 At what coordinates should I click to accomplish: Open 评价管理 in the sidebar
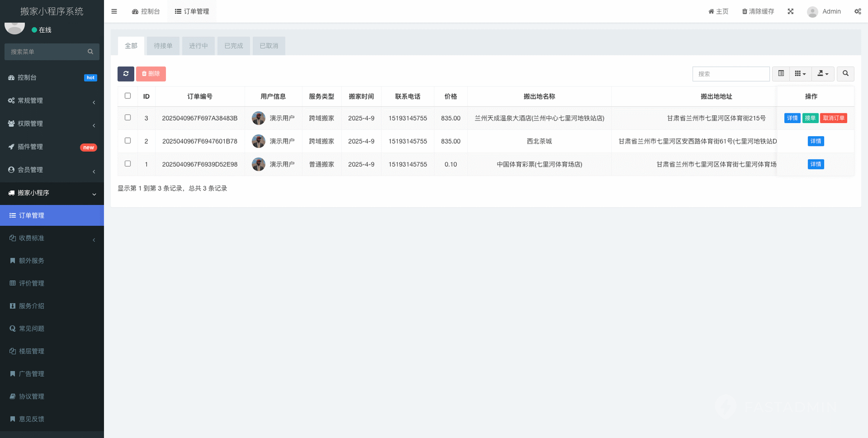[x=32, y=283]
